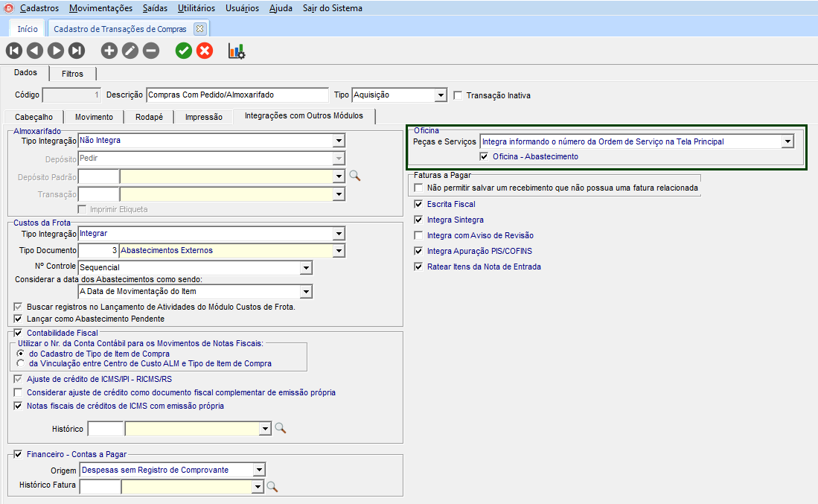Go to the first record
818x504 pixels.
[14, 51]
